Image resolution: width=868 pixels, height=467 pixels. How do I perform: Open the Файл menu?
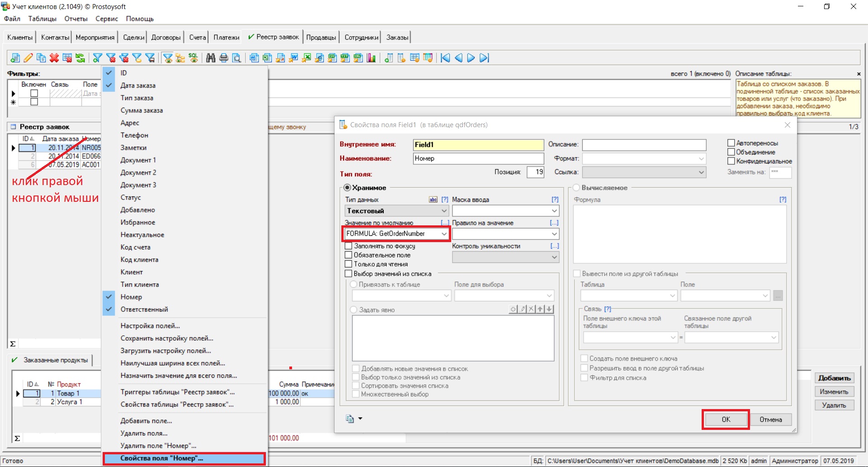point(12,19)
